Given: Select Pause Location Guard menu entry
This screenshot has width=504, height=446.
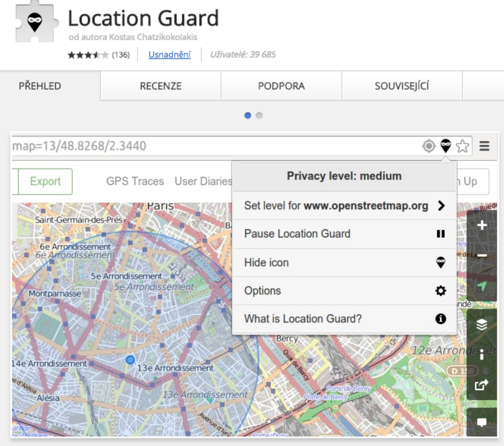Looking at the screenshot, I should click(344, 234).
